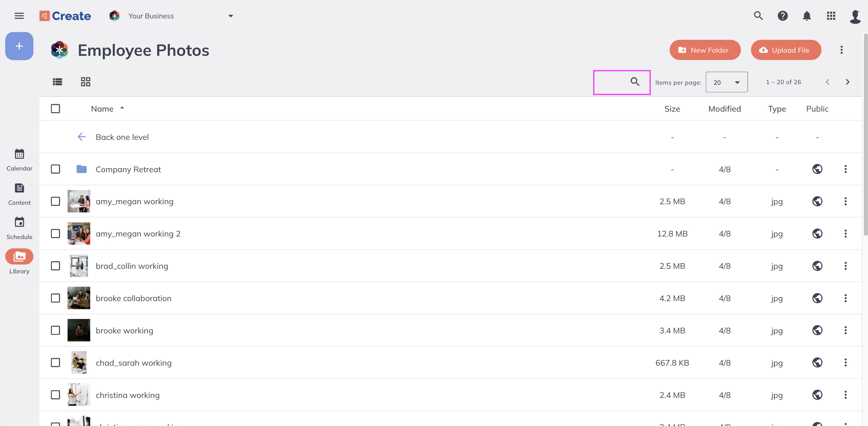Open more options for brooke working
868x426 pixels.
click(x=845, y=330)
